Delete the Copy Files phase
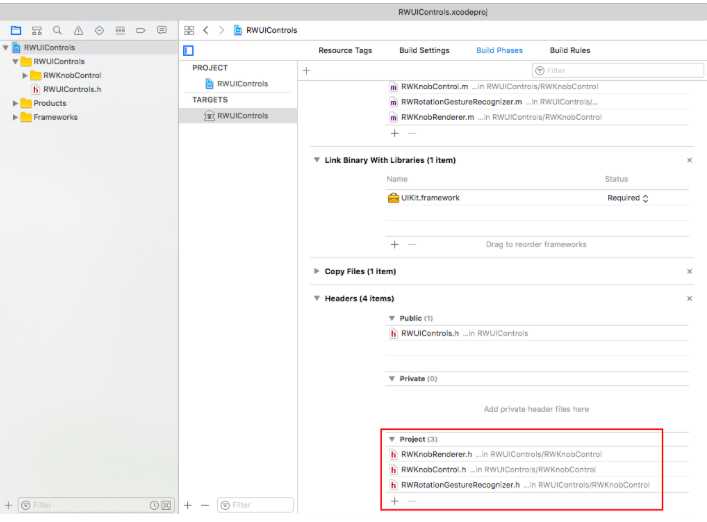 click(x=689, y=271)
